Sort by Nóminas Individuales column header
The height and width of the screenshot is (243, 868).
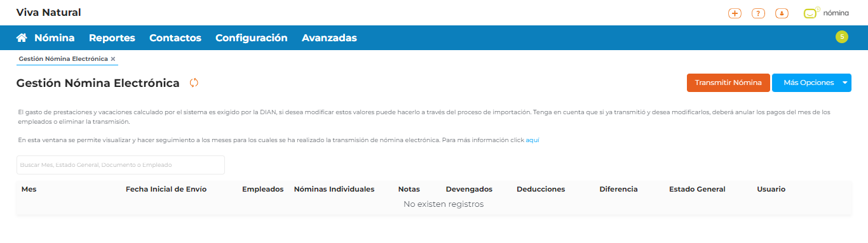(x=334, y=189)
